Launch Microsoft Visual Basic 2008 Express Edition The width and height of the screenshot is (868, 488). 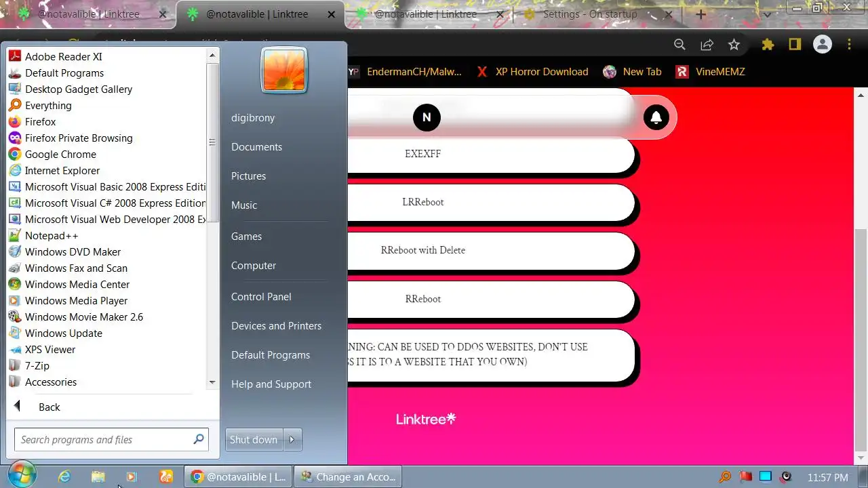pos(106,187)
